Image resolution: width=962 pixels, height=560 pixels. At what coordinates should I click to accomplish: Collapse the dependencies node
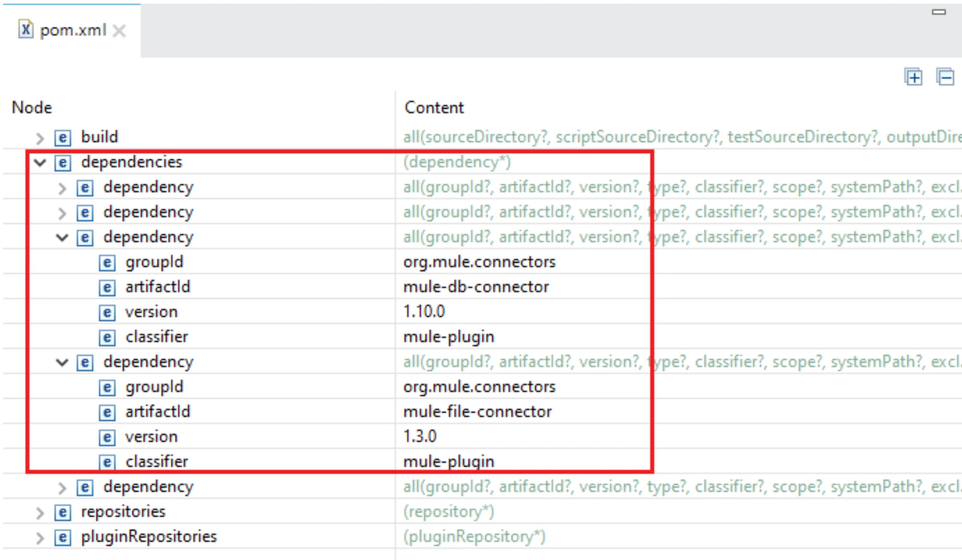click(40, 163)
